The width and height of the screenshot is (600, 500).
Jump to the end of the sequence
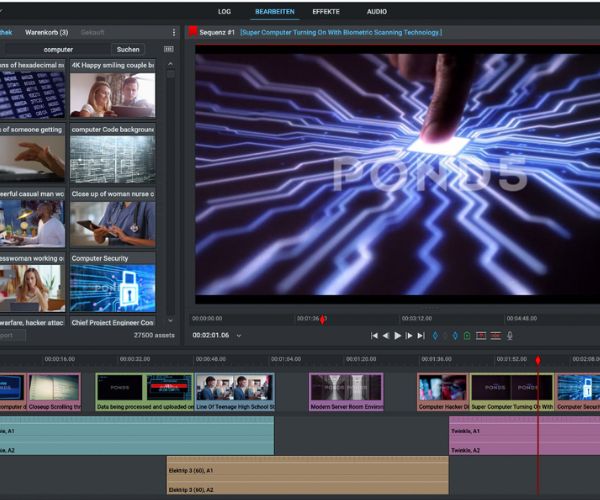[x=421, y=336]
